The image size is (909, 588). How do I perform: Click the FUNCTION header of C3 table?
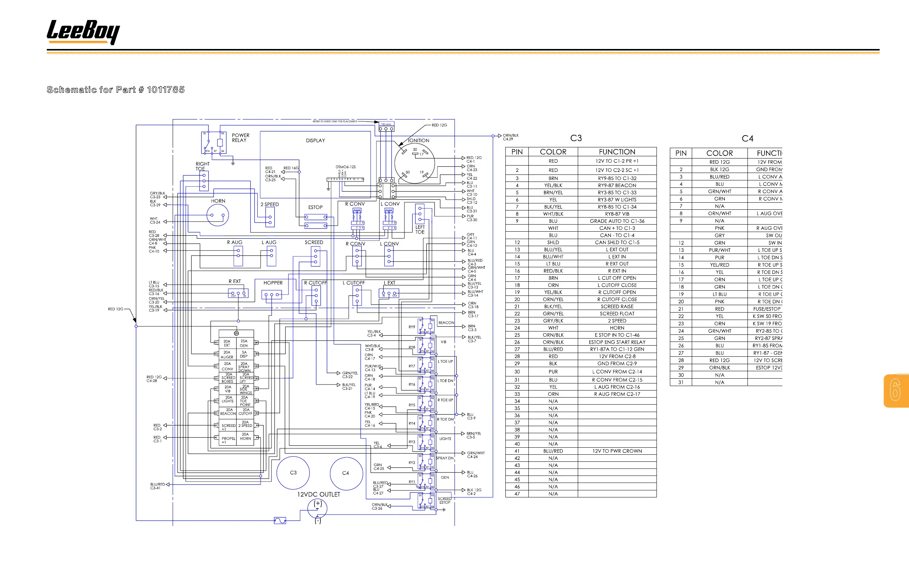616,151
